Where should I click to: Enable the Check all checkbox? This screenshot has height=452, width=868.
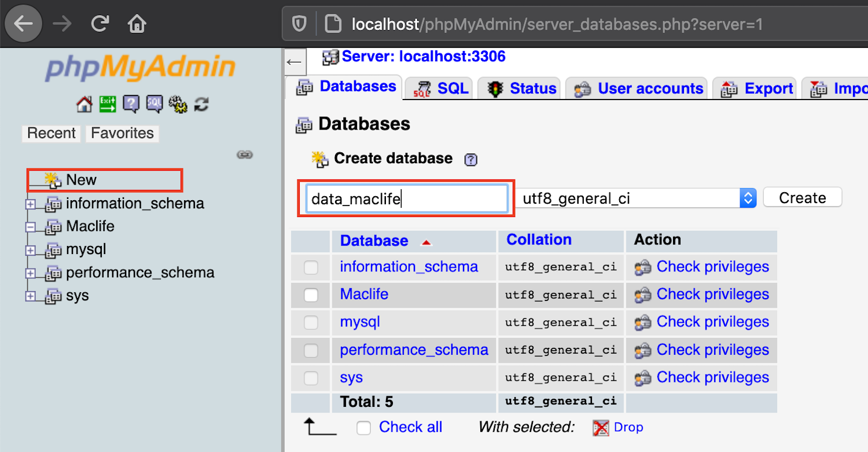pyautogui.click(x=363, y=428)
